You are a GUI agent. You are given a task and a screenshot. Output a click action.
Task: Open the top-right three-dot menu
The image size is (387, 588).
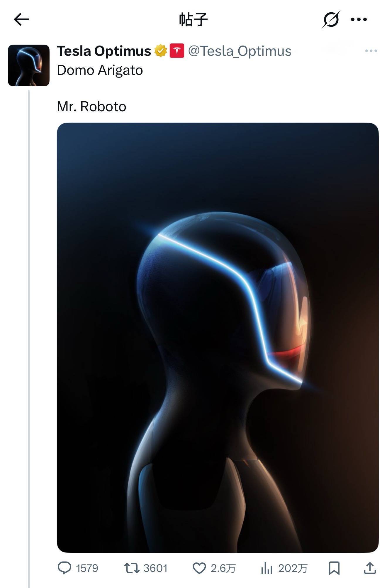pos(359,20)
